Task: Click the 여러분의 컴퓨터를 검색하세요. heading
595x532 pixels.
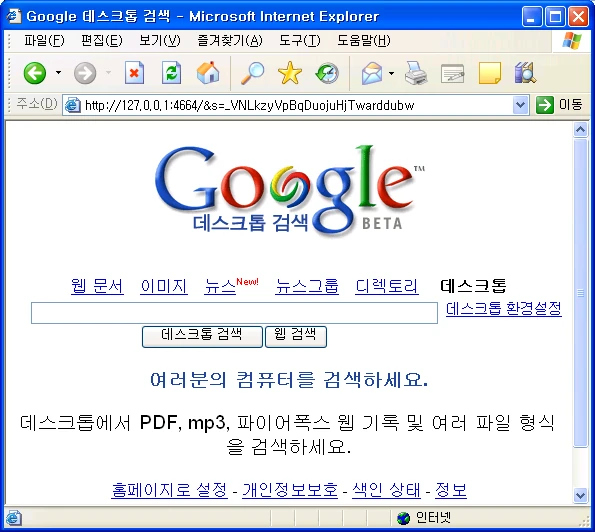Action: (x=289, y=379)
